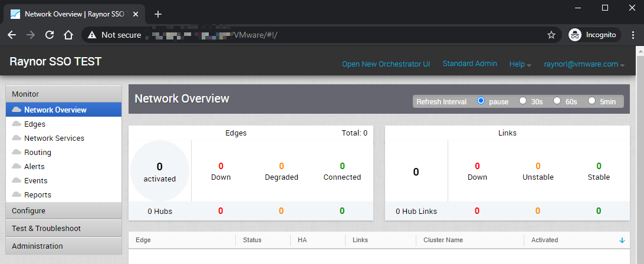Viewport: 644px width, 264px height.
Task: Select the 60s refresh interval
Action: tap(557, 101)
